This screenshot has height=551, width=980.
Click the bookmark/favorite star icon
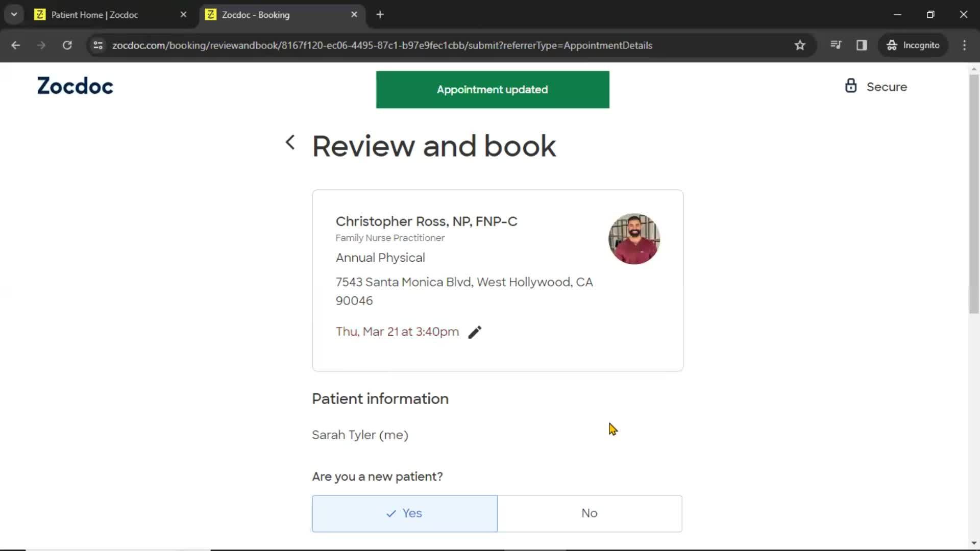coord(800,45)
